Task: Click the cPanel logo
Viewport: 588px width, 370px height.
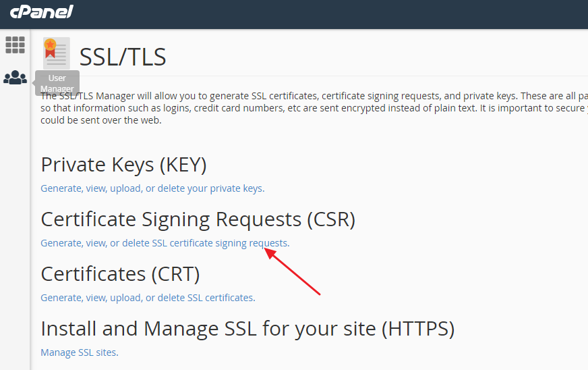Action: coord(41,11)
